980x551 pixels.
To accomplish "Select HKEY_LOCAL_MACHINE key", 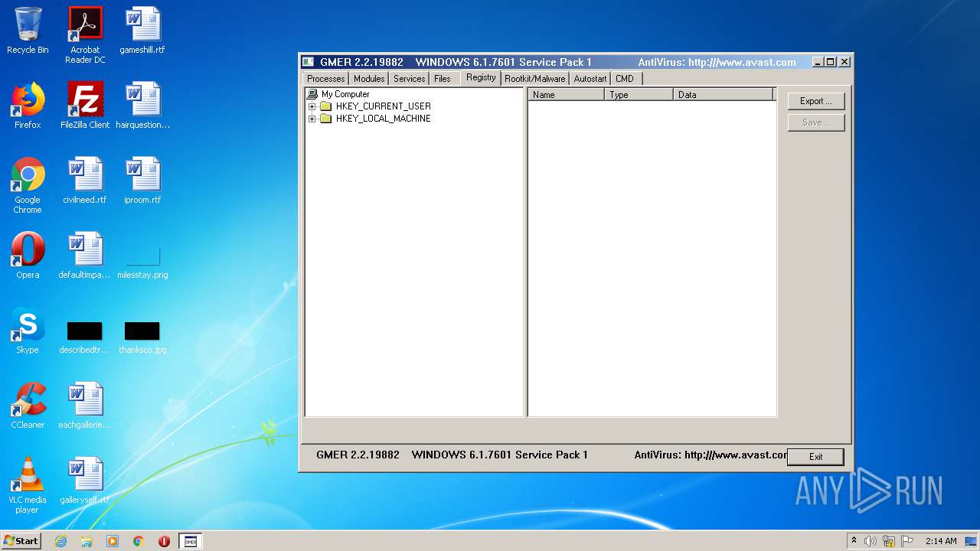I will point(383,119).
